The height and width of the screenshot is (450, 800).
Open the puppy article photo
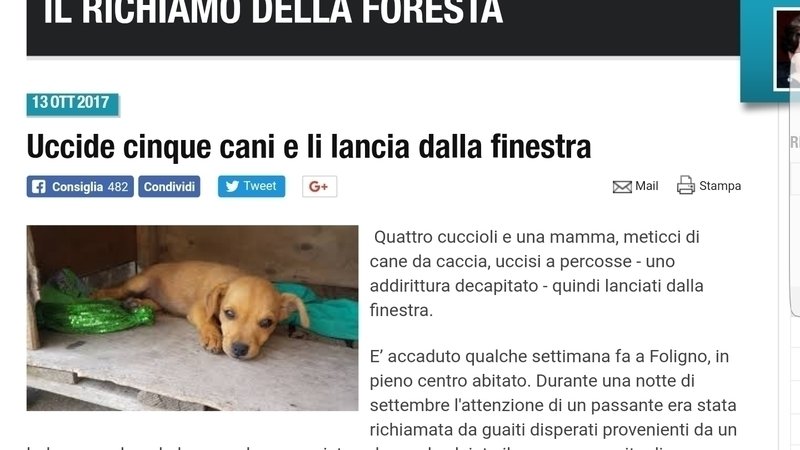pyautogui.click(x=192, y=318)
